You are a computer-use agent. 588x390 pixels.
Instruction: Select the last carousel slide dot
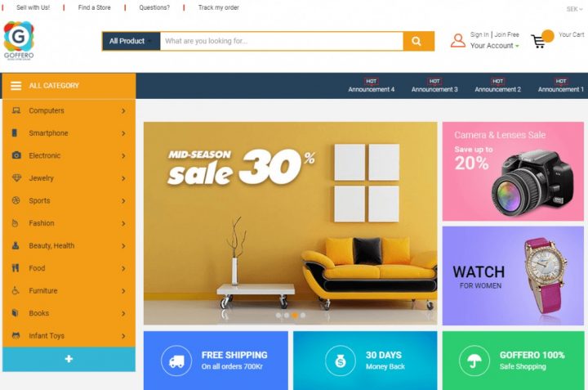point(303,316)
